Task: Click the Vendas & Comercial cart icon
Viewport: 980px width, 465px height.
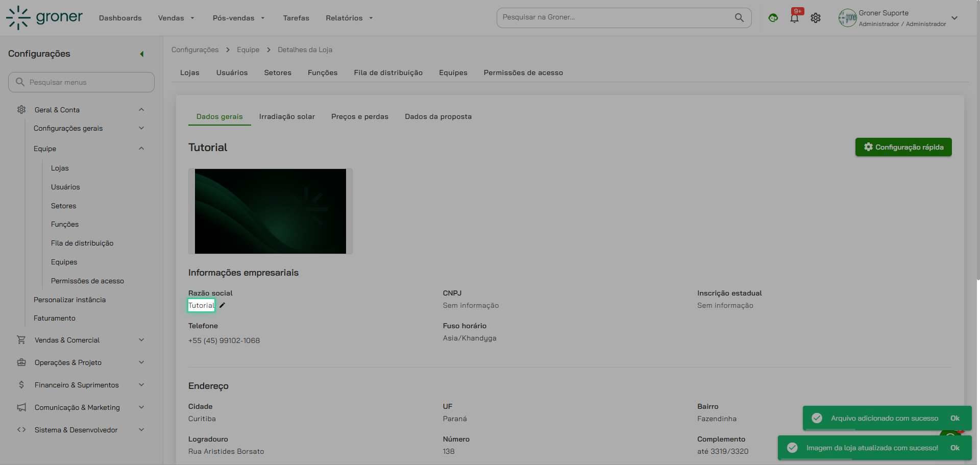Action: [x=21, y=340]
